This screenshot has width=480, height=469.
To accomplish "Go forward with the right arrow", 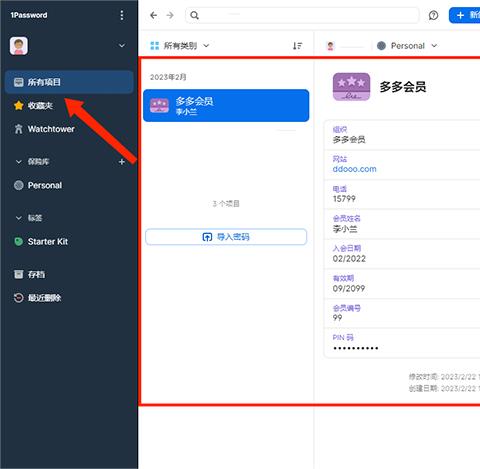I will [170, 15].
